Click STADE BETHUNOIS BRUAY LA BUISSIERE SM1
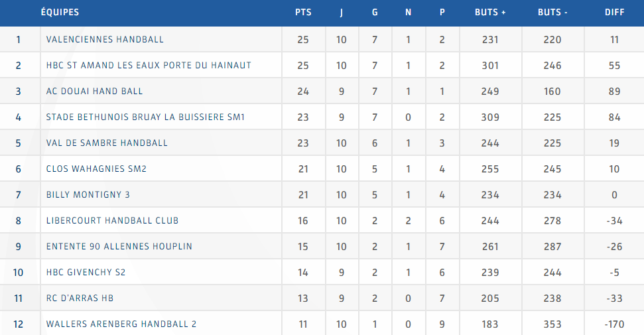Viewport: 644px width, 335px height. pos(145,117)
